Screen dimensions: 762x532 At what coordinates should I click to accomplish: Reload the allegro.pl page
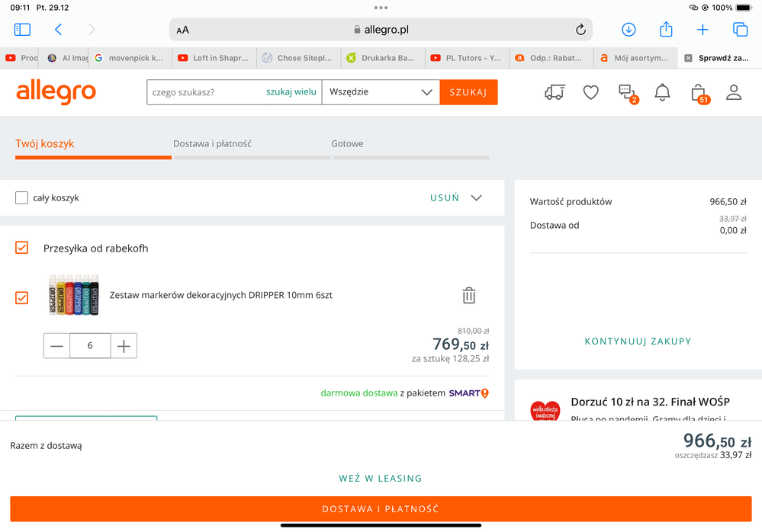coord(580,30)
